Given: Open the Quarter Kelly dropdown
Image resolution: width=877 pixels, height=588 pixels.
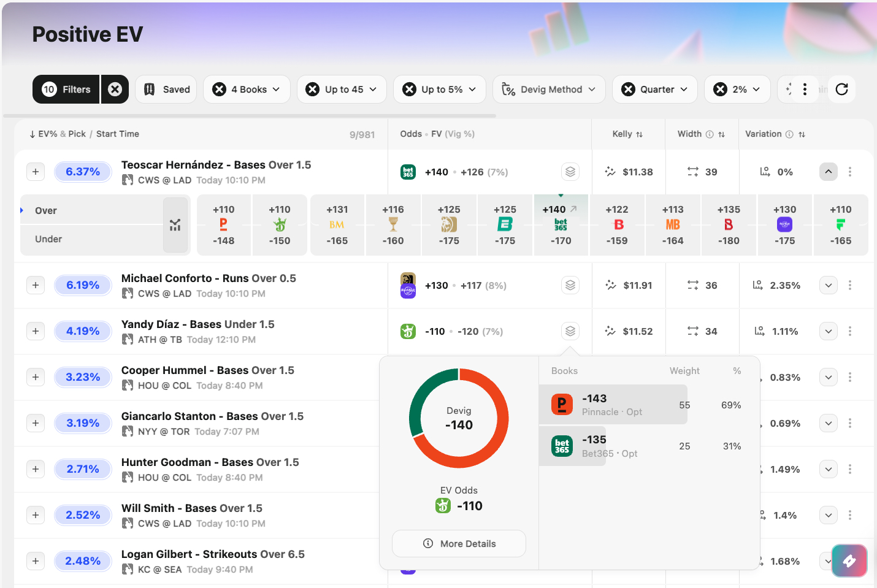Looking at the screenshot, I should (664, 90).
